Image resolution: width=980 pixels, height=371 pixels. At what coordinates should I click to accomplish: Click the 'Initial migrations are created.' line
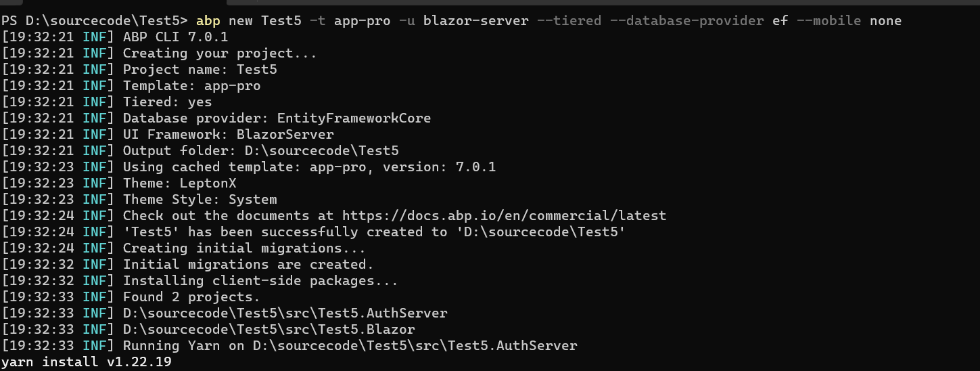tap(248, 265)
